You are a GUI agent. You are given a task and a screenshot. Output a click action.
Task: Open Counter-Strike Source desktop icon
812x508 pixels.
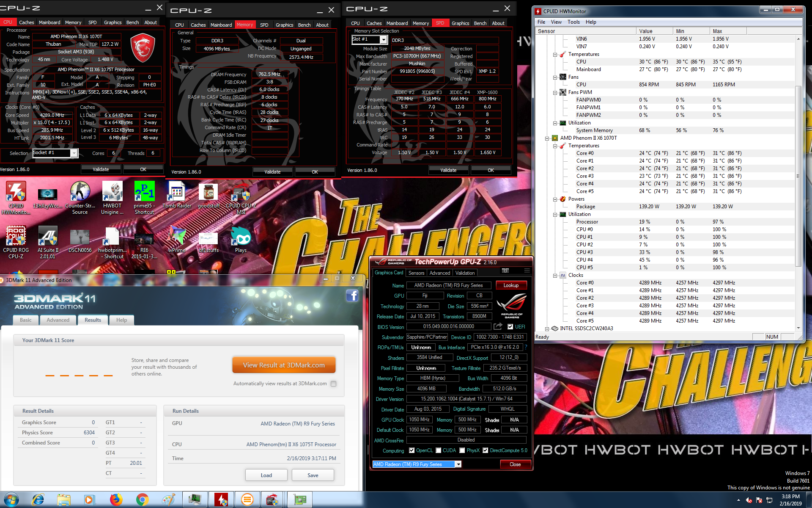pos(80,197)
